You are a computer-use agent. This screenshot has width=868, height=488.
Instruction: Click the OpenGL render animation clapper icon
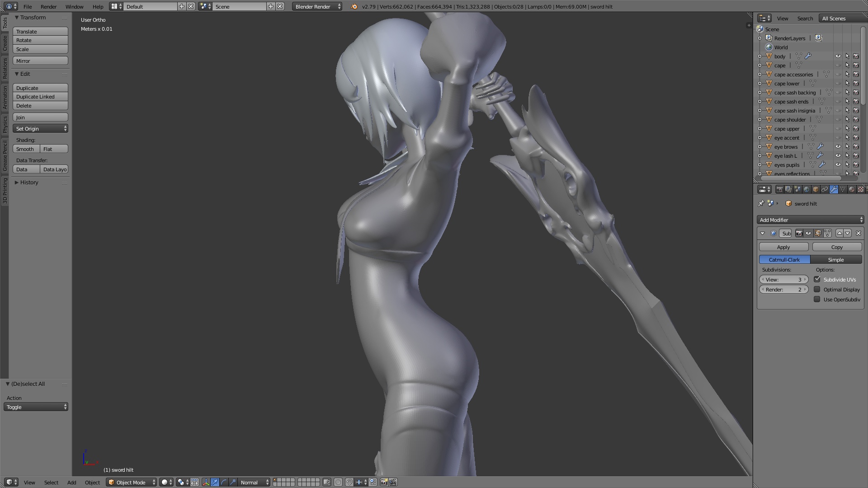point(393,482)
